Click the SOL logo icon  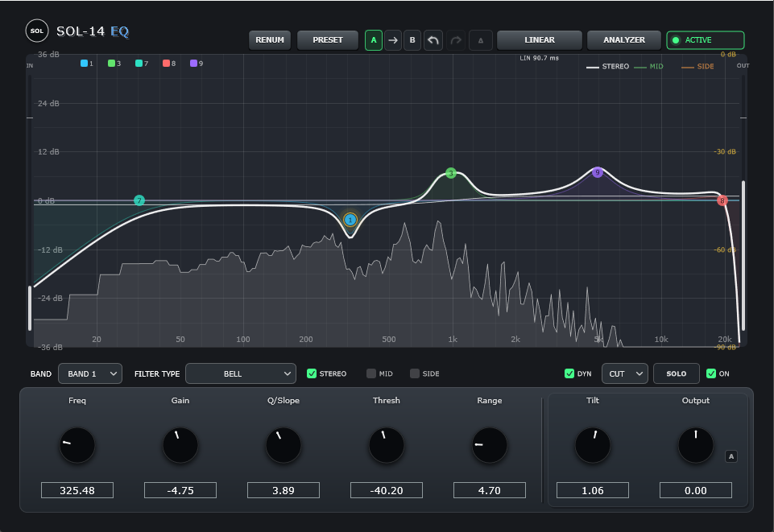coord(37,31)
